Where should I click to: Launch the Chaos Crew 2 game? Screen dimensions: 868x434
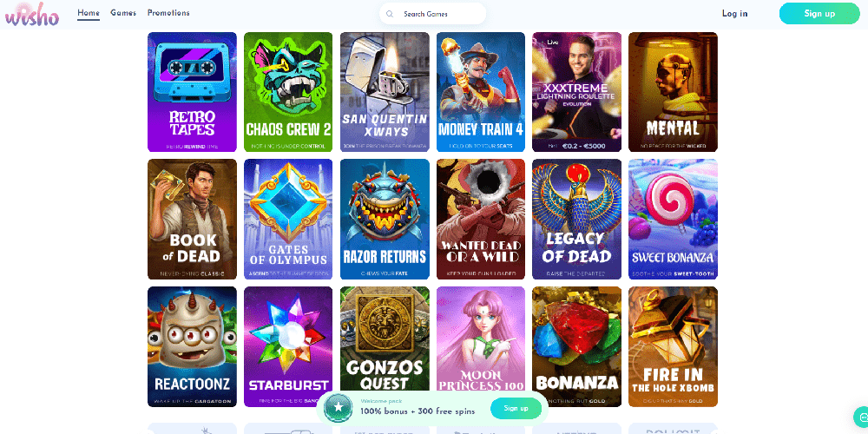tap(288, 92)
